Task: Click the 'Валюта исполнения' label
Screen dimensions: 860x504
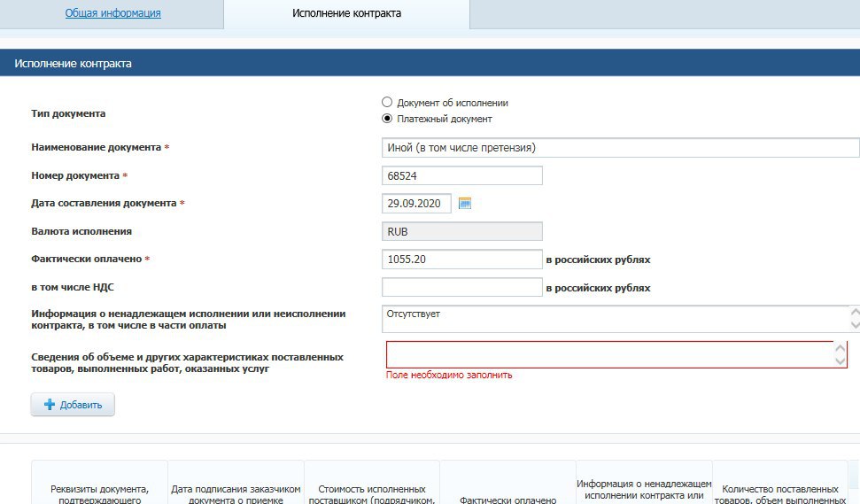Action: 81,231
